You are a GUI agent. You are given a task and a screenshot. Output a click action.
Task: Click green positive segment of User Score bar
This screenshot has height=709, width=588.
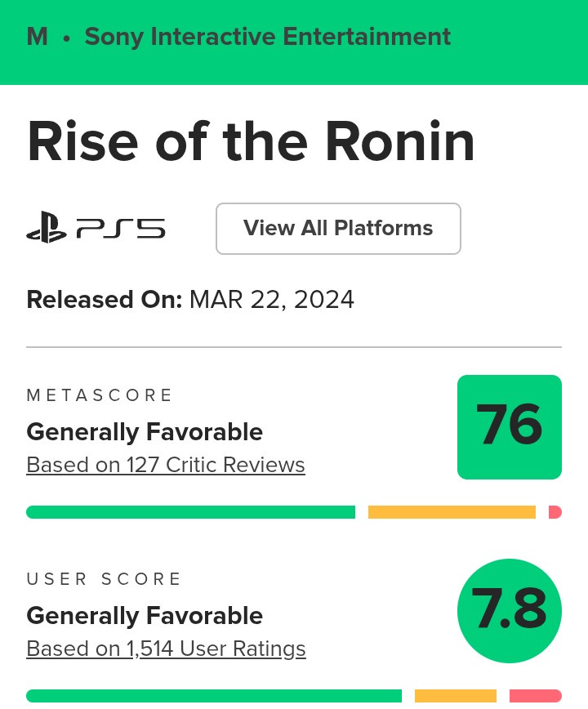pyautogui.click(x=214, y=696)
